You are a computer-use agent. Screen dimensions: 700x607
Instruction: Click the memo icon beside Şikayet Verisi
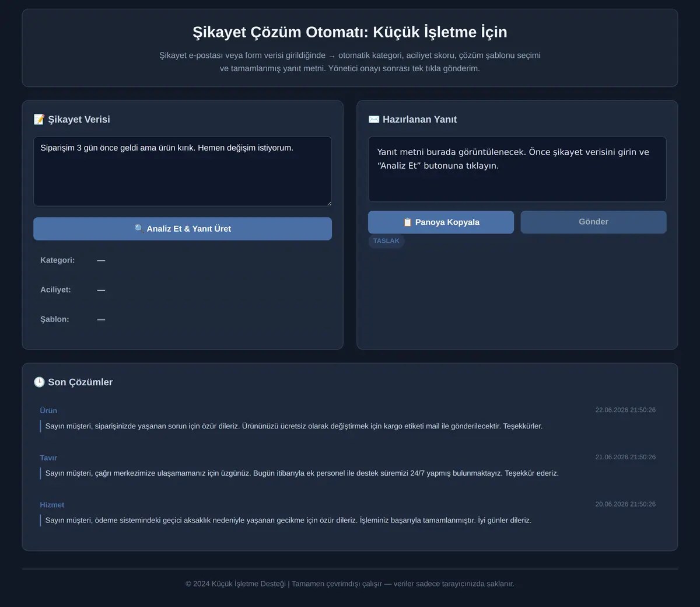39,120
